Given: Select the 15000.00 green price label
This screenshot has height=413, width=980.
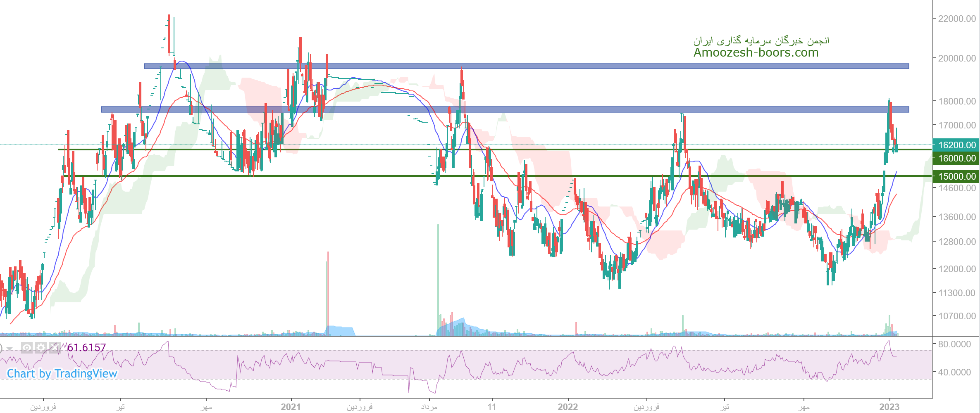Looking at the screenshot, I should click(956, 176).
